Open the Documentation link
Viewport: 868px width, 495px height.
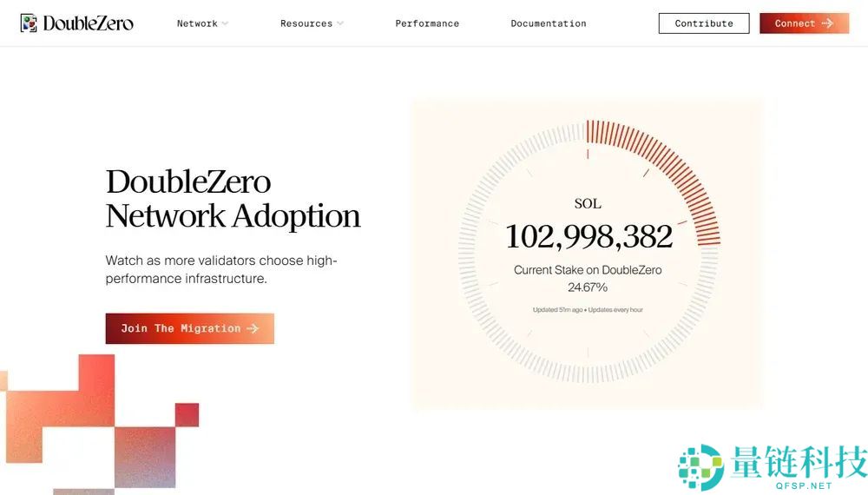[x=548, y=23]
